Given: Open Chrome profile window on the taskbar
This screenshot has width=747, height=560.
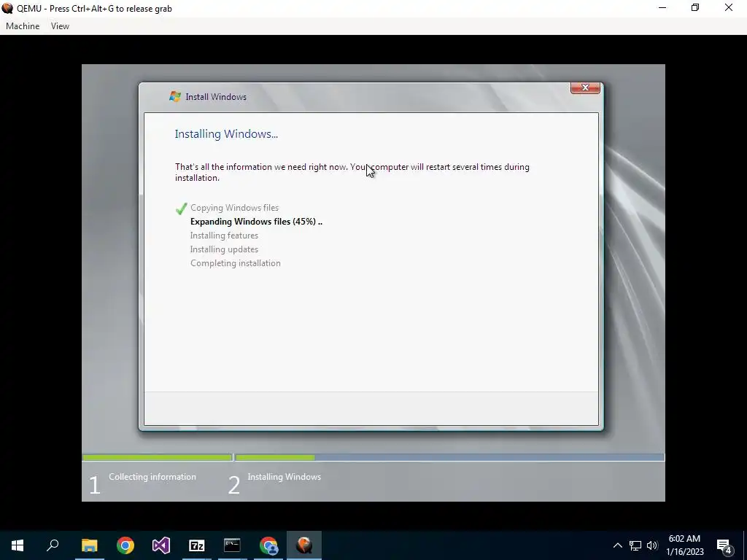Looking at the screenshot, I should click(x=268, y=545).
